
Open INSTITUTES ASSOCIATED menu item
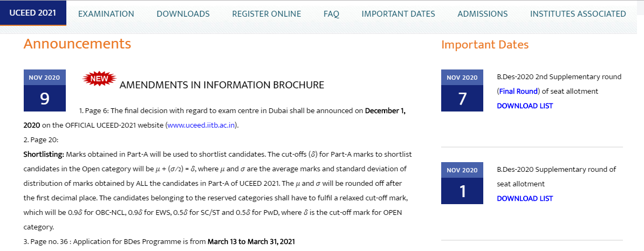tap(578, 14)
